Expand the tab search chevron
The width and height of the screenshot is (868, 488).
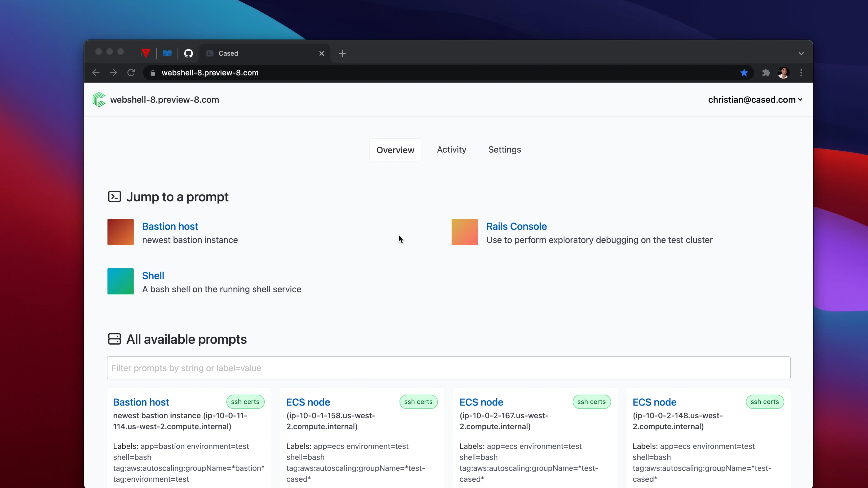(x=801, y=53)
